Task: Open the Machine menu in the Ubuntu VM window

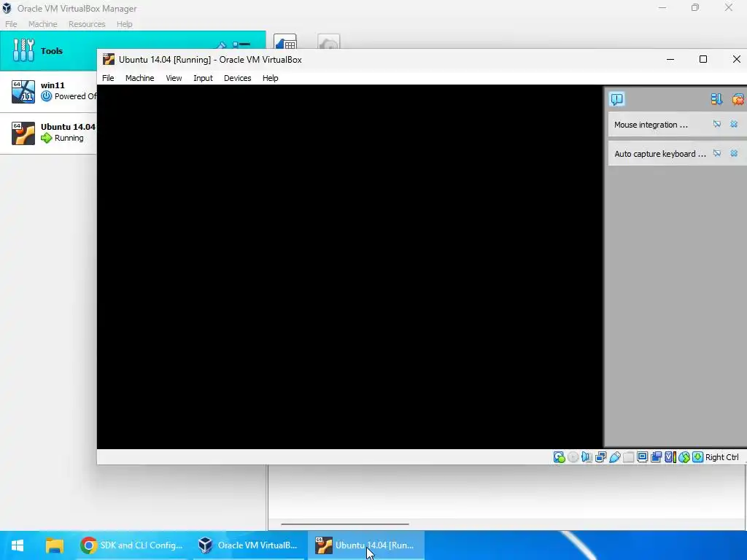Action: [139, 78]
